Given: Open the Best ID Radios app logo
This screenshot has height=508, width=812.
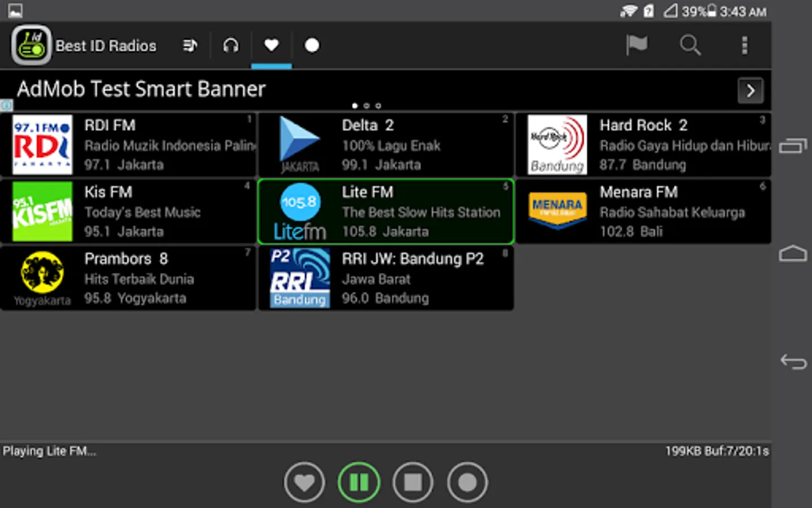Looking at the screenshot, I should click(x=32, y=45).
